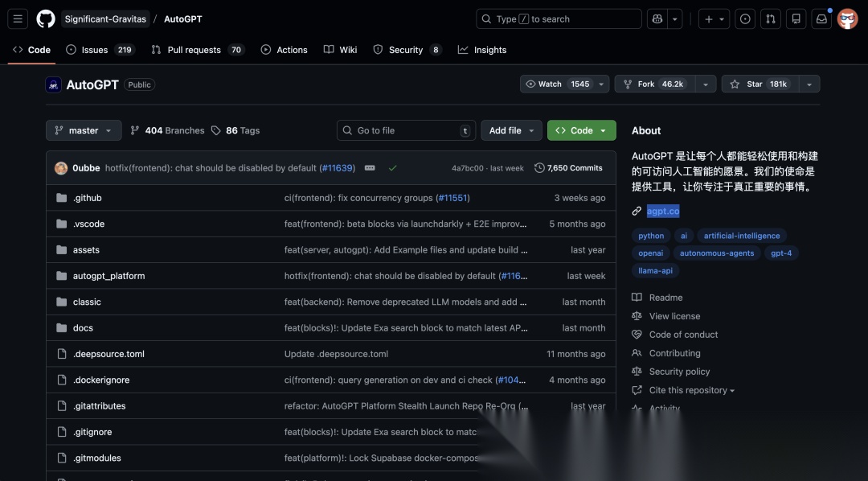Screen dimensions: 868x481
Task: Open the .gitmodules file
Action: 97,458
